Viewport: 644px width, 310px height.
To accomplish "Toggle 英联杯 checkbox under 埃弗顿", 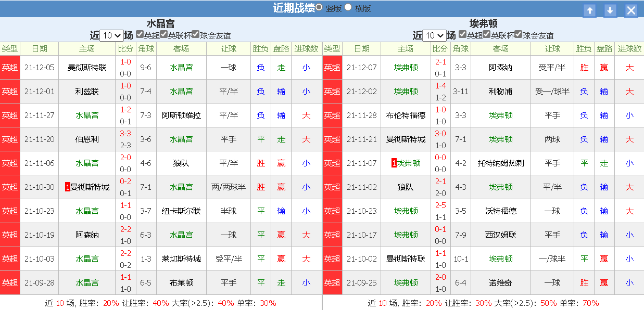I will 487,34.
